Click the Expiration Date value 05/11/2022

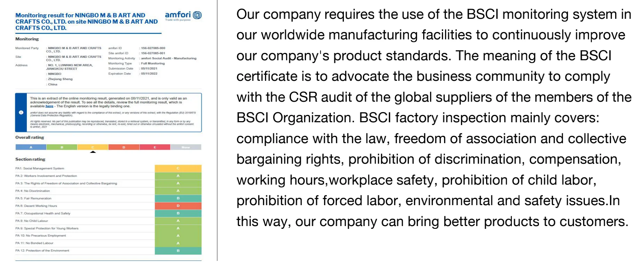pyautogui.click(x=149, y=74)
